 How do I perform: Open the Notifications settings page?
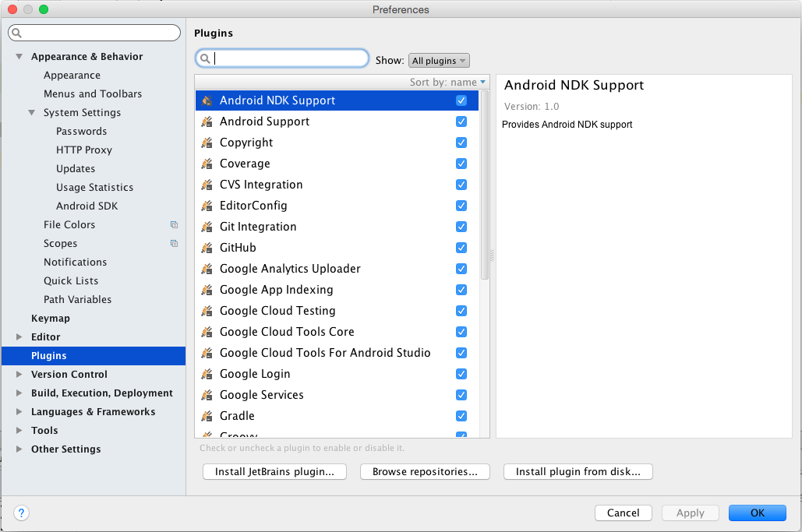[x=75, y=262]
